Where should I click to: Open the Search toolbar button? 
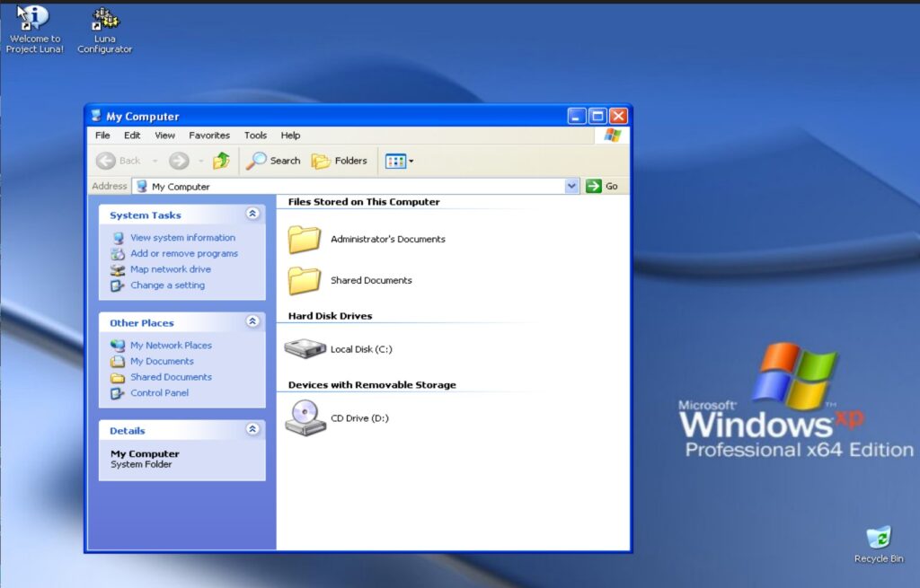(274, 161)
